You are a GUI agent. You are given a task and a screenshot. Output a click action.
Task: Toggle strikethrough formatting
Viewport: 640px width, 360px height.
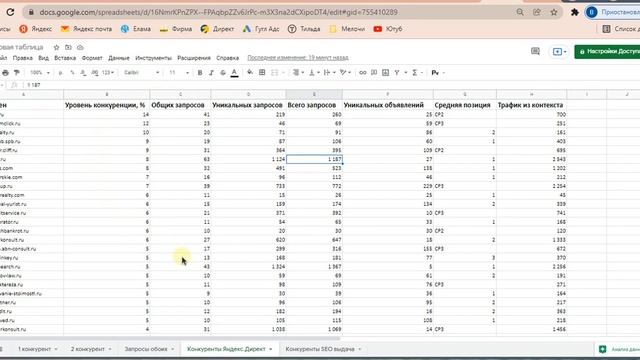(x=223, y=73)
